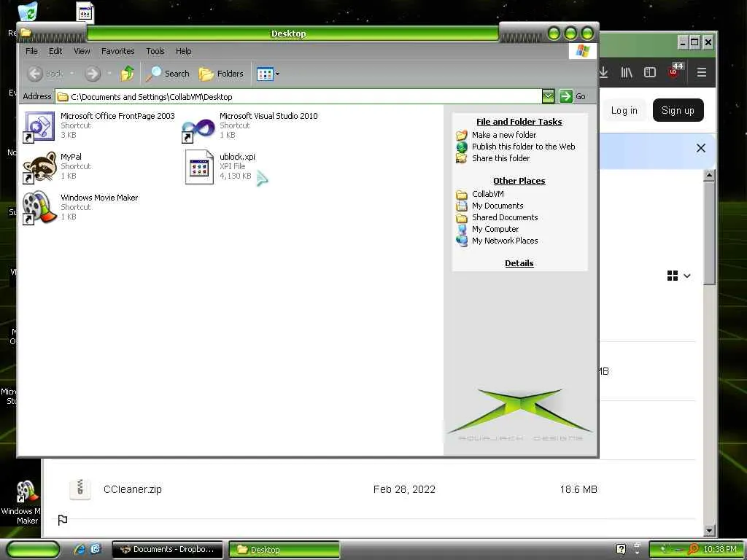Open the File menu

(31, 51)
